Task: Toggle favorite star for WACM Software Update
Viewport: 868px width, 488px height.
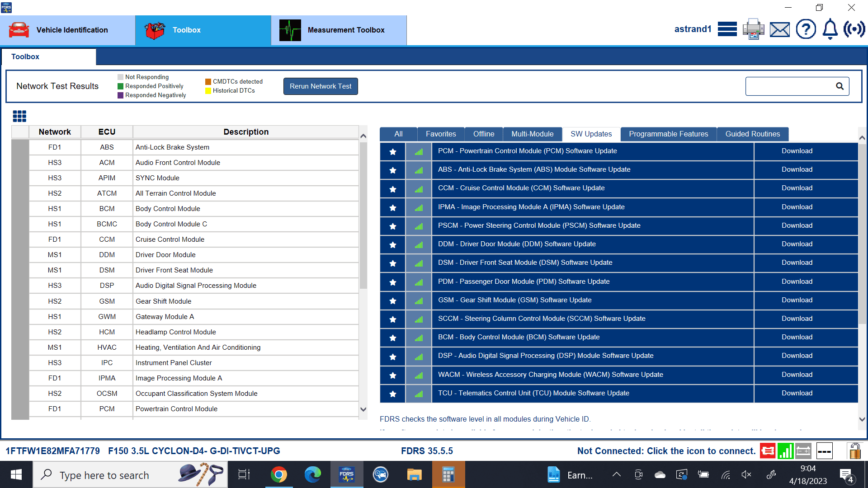Action: coord(393,375)
